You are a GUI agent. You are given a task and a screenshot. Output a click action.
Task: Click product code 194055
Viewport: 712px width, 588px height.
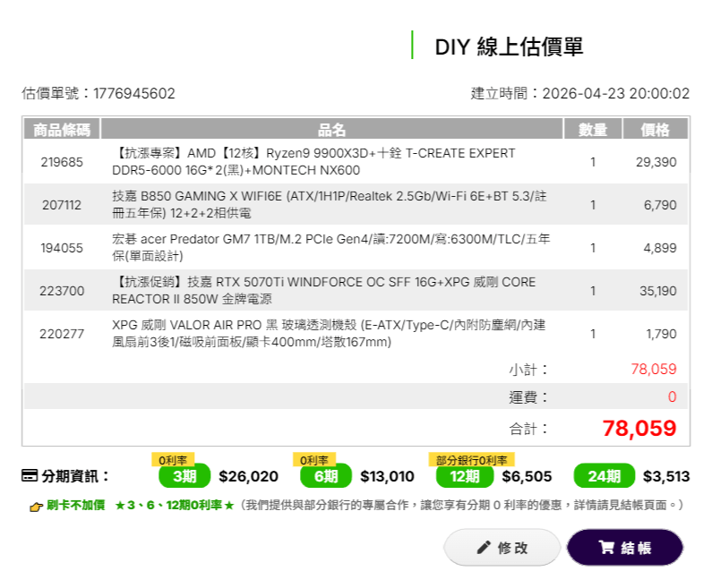62,248
